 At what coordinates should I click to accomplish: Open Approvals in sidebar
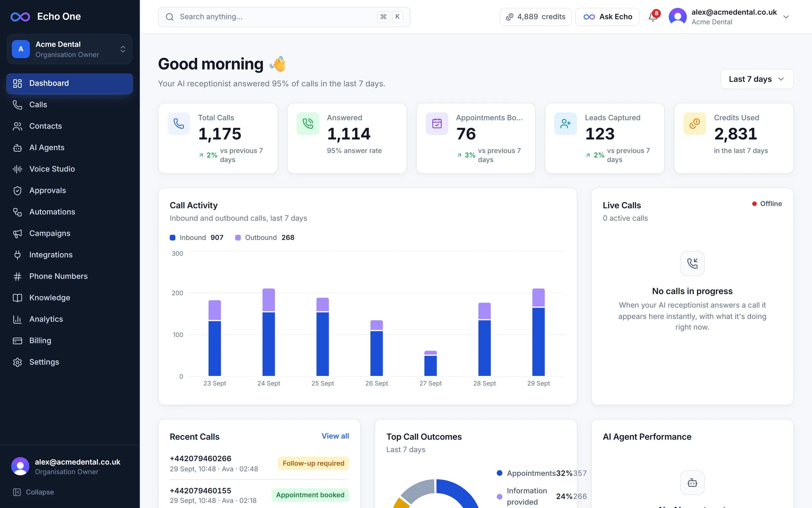69,190
